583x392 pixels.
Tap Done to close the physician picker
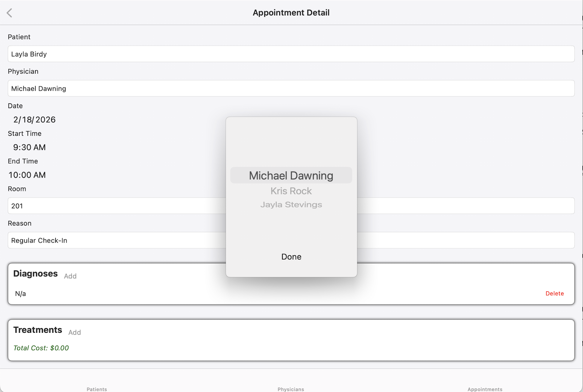pos(291,257)
